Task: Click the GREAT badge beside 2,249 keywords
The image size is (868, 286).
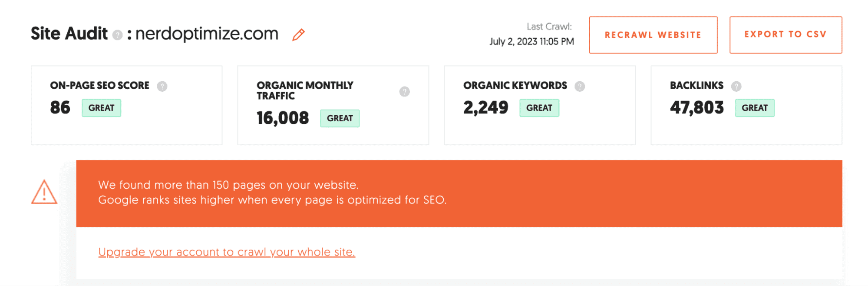Action: point(539,107)
